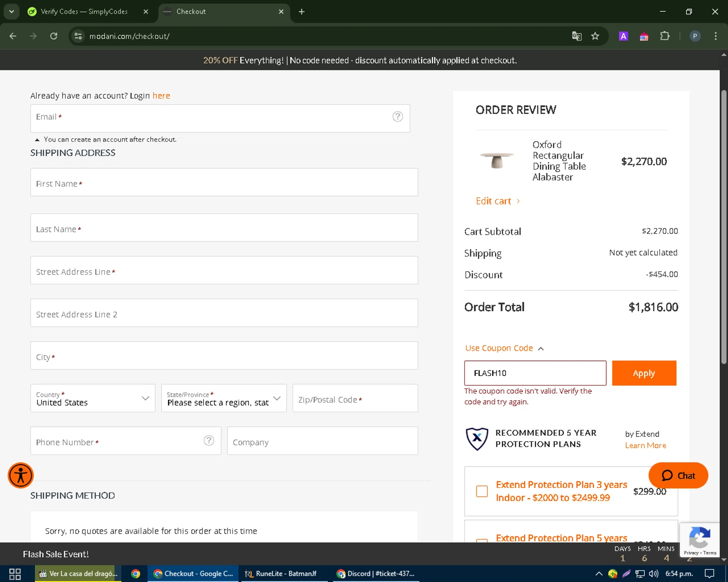The height and width of the screenshot is (582, 728).
Task: Open Windows Task View icon
Action: tap(15, 574)
